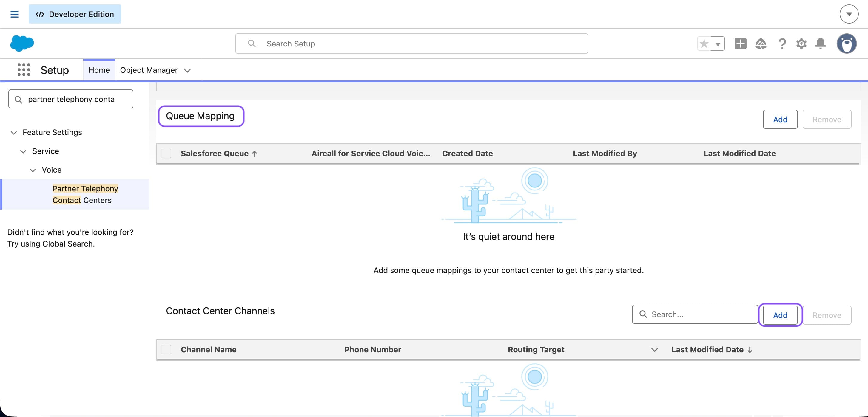Click the Routing Target column header
The width and height of the screenshot is (868, 417).
(x=536, y=349)
